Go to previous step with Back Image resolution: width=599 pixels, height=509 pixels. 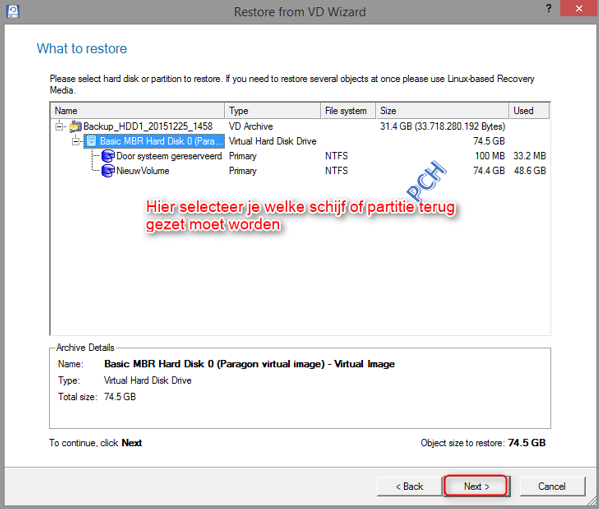(x=409, y=486)
